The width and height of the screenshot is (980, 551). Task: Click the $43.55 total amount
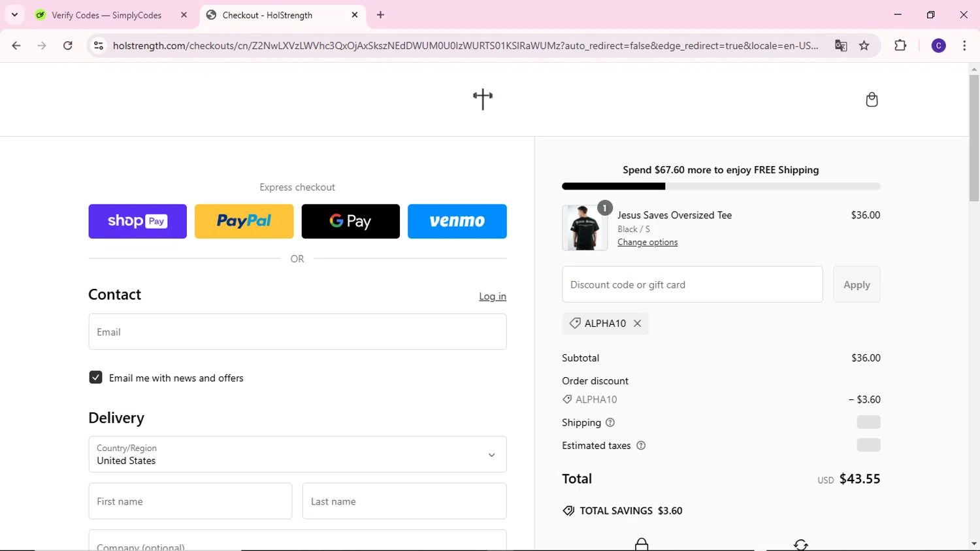860,479
